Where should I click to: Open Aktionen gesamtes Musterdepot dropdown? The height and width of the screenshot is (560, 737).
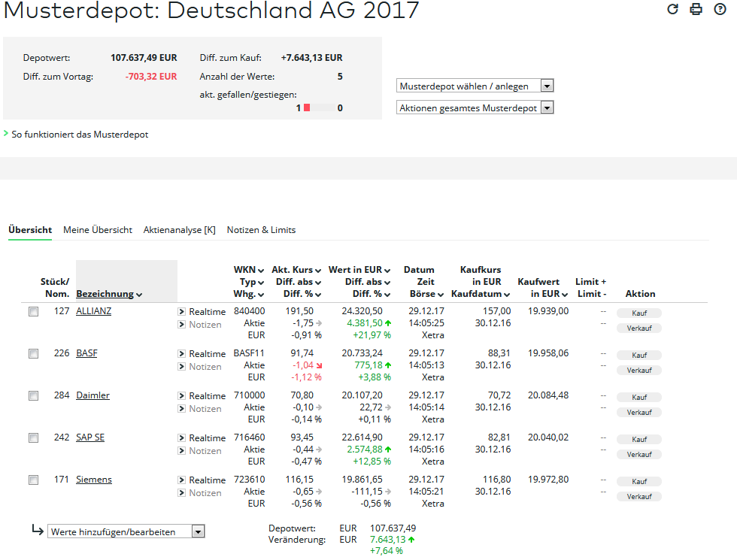[x=475, y=107]
